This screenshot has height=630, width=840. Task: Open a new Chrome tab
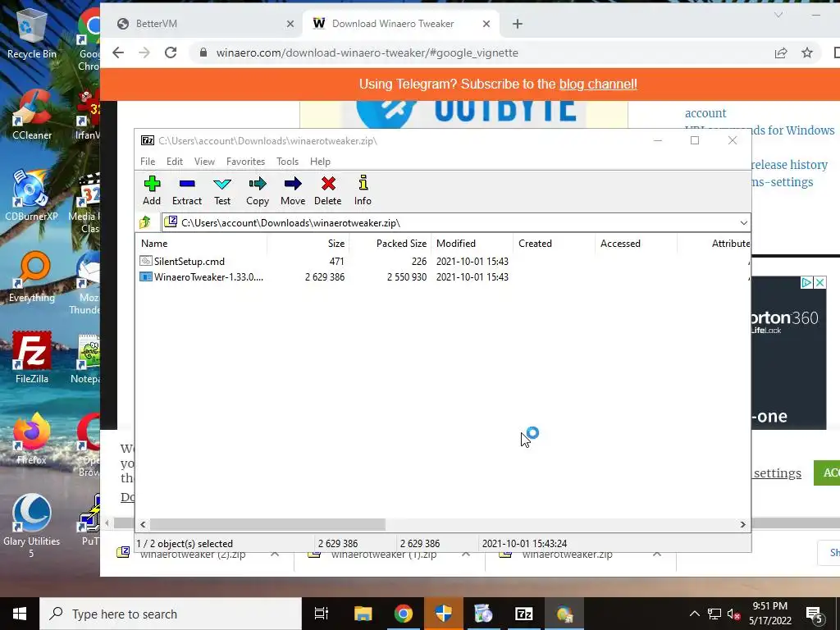tap(517, 24)
